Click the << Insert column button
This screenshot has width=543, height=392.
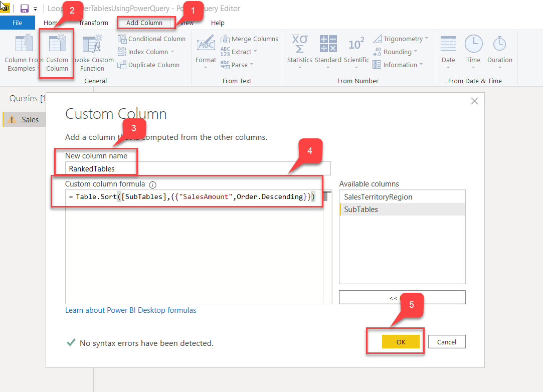click(x=402, y=297)
